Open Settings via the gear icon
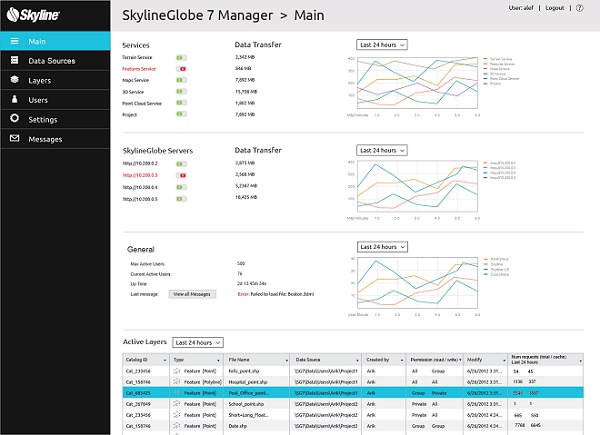Viewport: 600px width, 435px height. point(15,119)
